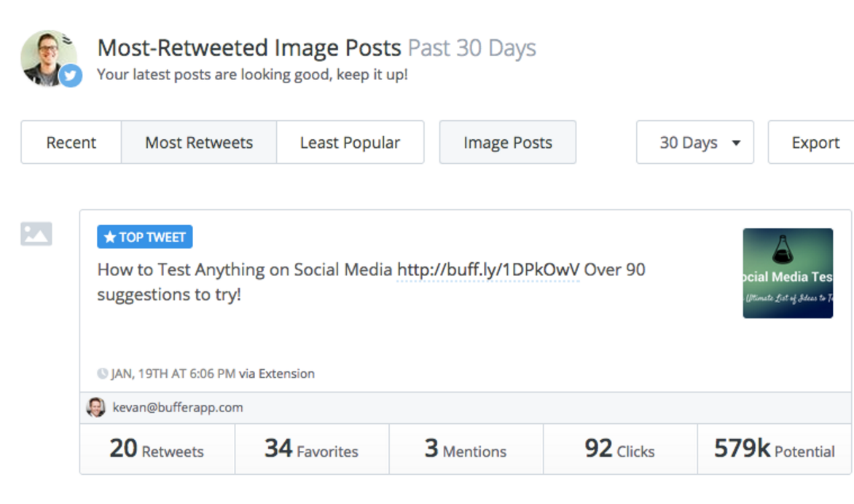854x504 pixels.
Task: Click the Buffer logo on avatar
Action: 66,39
